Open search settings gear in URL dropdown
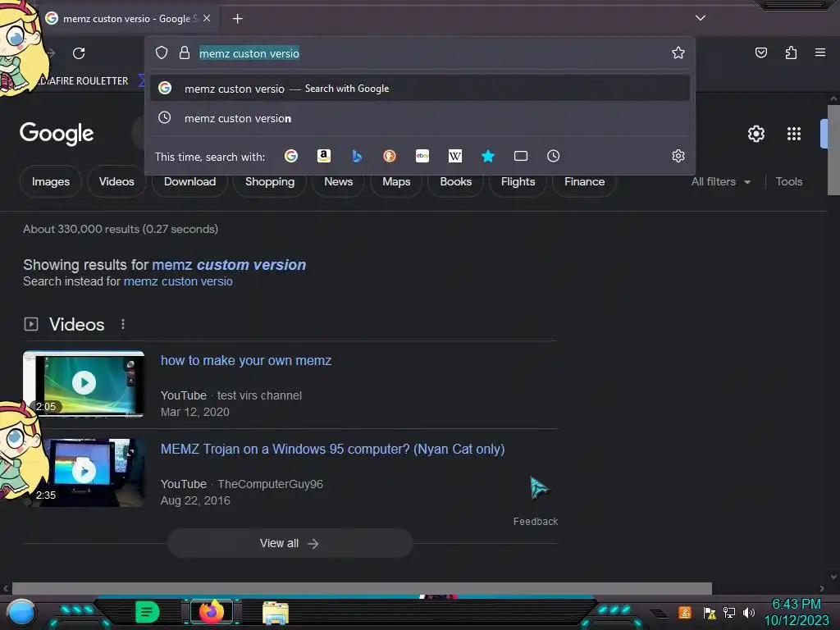This screenshot has height=630, width=840. pos(678,156)
